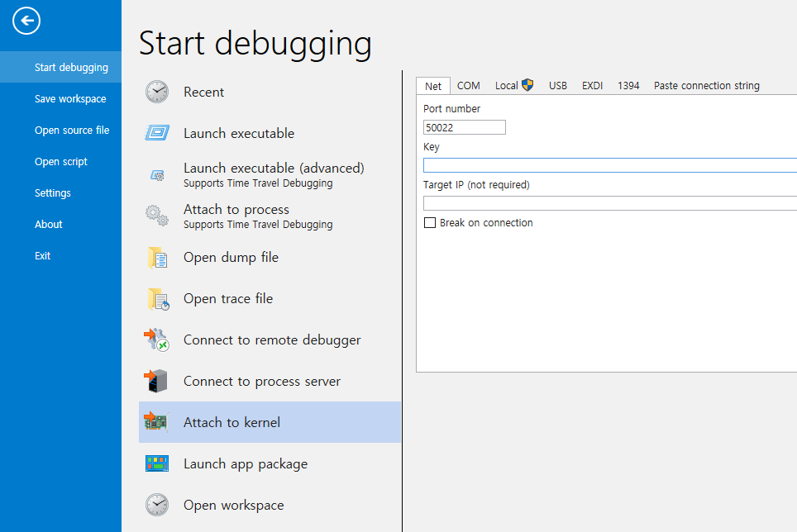Select Save workspace in sidebar
Image resolution: width=797 pixels, height=532 pixels.
(x=61, y=98)
